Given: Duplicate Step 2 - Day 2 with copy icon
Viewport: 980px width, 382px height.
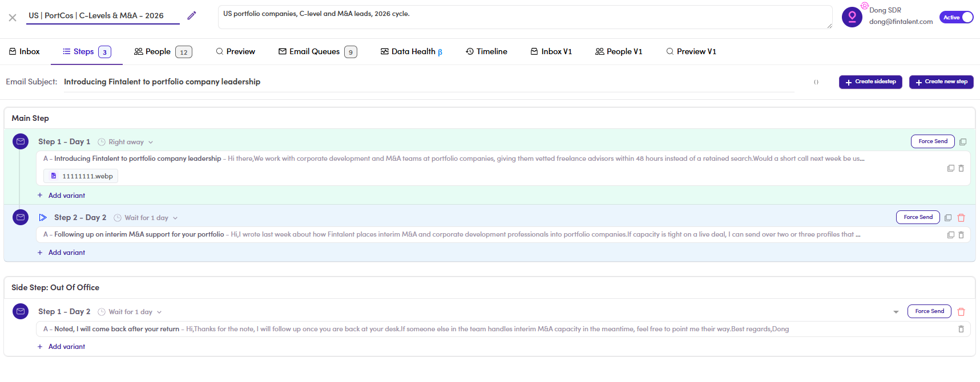Looking at the screenshot, I should point(948,218).
